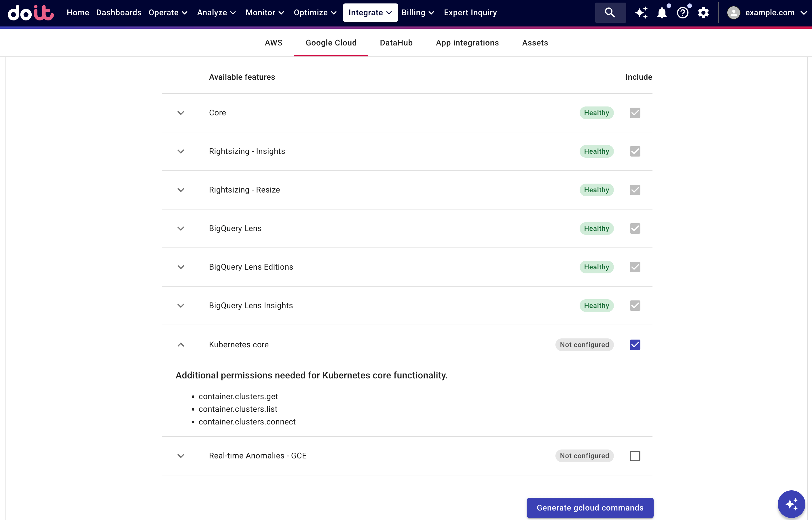
Task: Open the floating AI sparkle button
Action: [791, 504]
